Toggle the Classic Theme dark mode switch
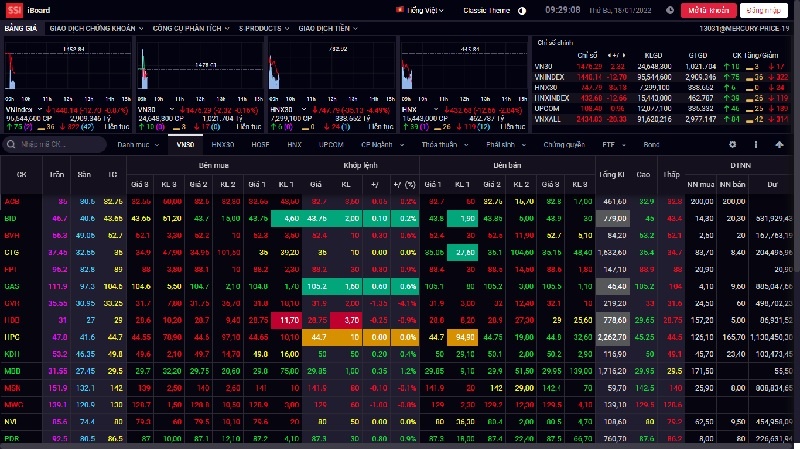The width and height of the screenshot is (800, 449). coord(521,10)
